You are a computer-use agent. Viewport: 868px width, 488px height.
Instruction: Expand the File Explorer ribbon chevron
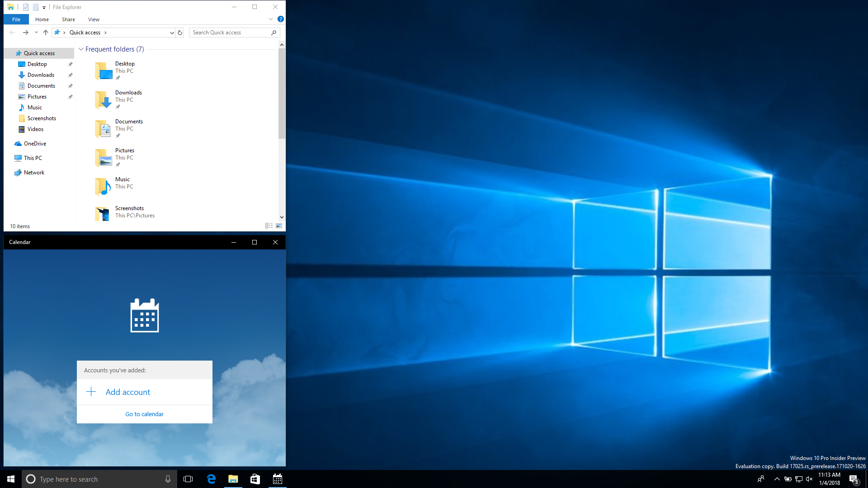tap(271, 19)
